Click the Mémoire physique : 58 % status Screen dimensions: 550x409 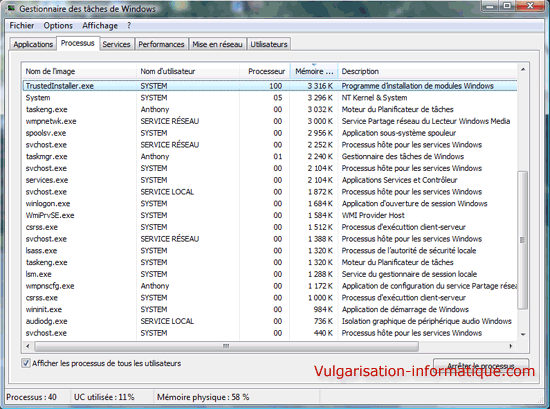203,397
